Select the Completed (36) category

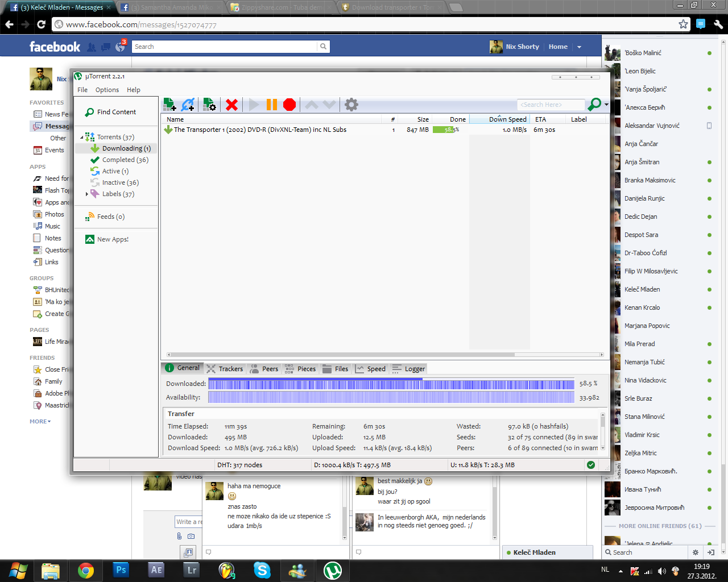pos(125,160)
